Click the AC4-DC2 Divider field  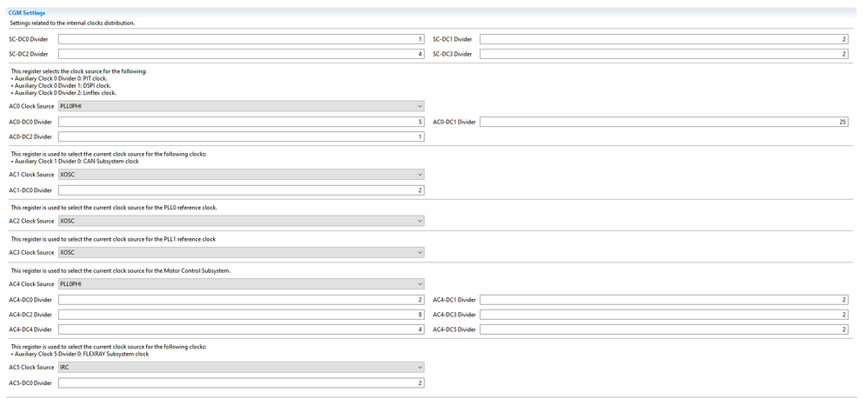pos(242,314)
